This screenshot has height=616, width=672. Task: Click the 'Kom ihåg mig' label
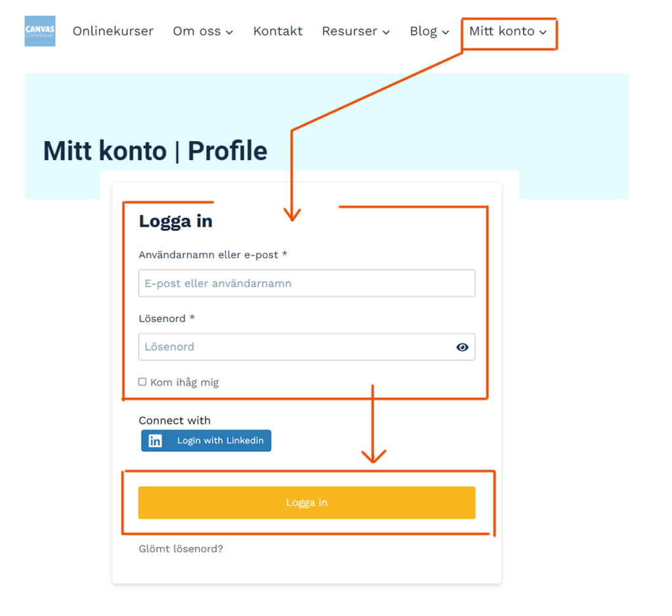[x=184, y=382]
